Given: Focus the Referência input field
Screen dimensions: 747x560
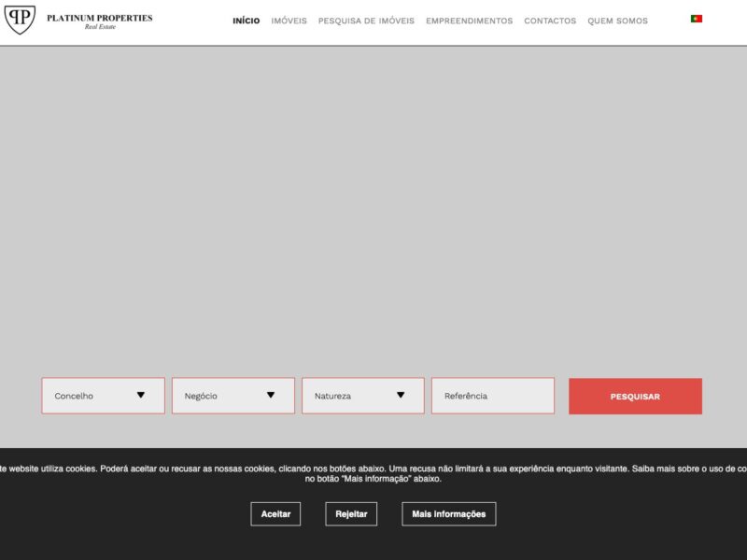Looking at the screenshot, I should coord(493,396).
